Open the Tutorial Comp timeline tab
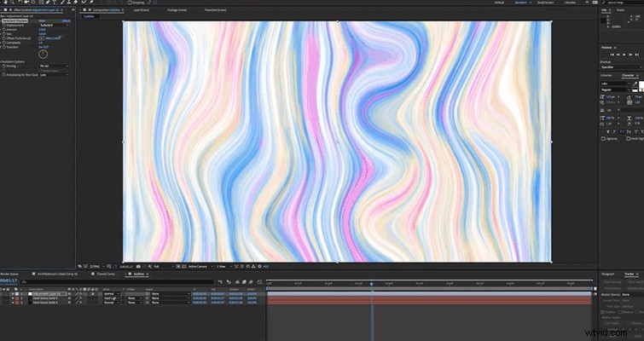The image size is (644, 341). pyautogui.click(x=106, y=274)
